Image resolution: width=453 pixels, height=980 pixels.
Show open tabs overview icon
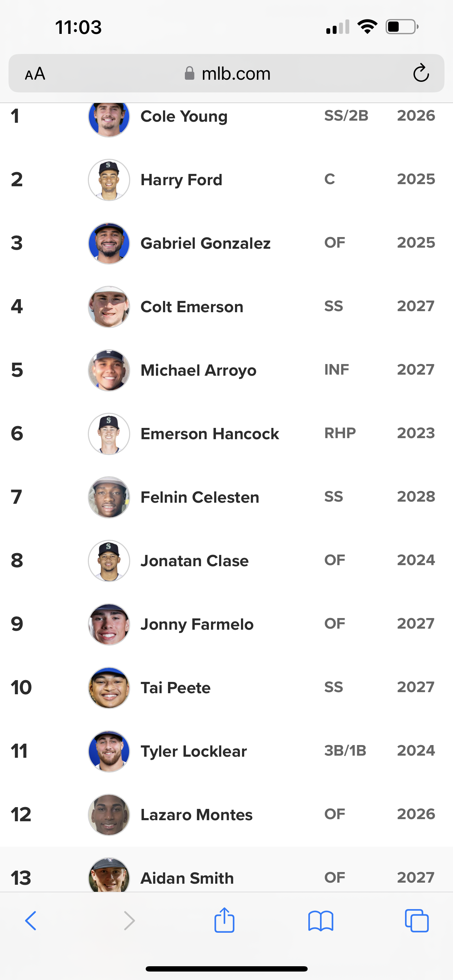click(417, 921)
